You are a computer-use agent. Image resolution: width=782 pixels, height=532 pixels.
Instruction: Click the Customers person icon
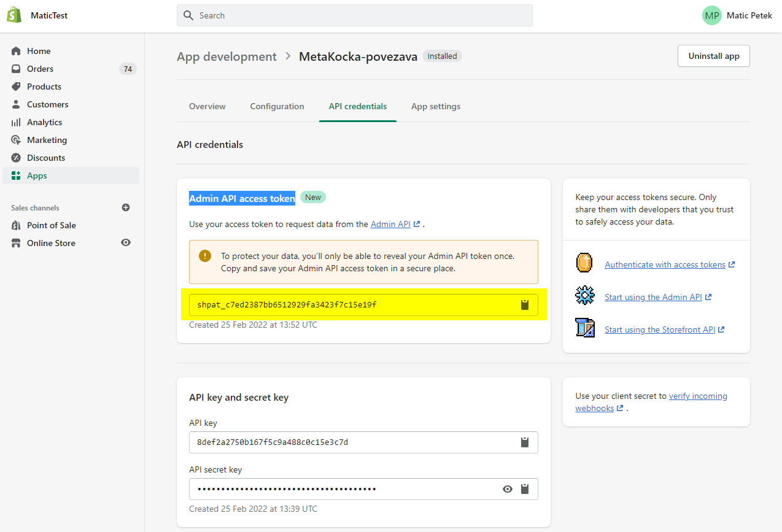tap(16, 104)
